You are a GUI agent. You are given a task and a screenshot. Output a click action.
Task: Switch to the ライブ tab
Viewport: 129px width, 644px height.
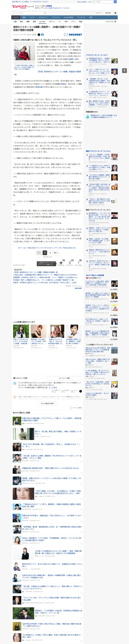(32, 17)
